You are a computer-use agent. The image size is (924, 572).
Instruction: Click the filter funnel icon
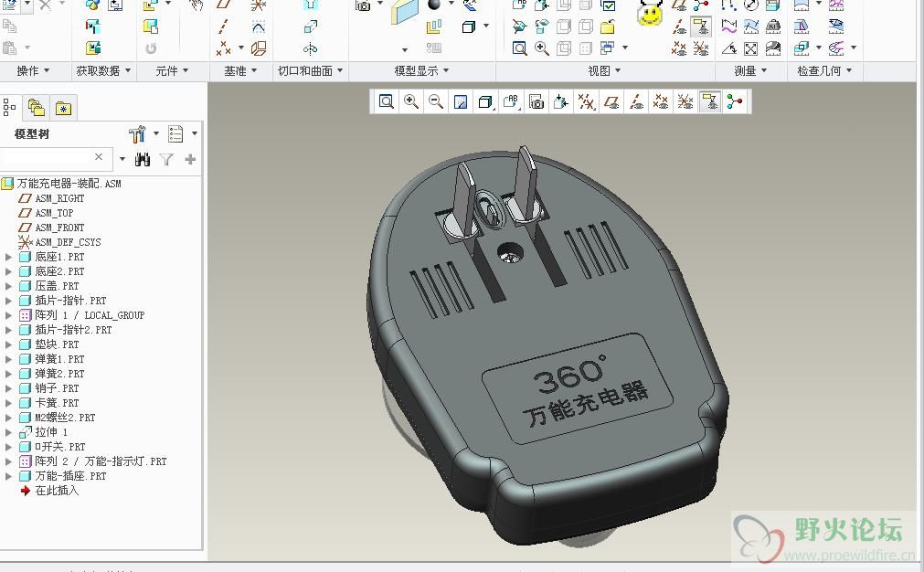pyautogui.click(x=166, y=159)
